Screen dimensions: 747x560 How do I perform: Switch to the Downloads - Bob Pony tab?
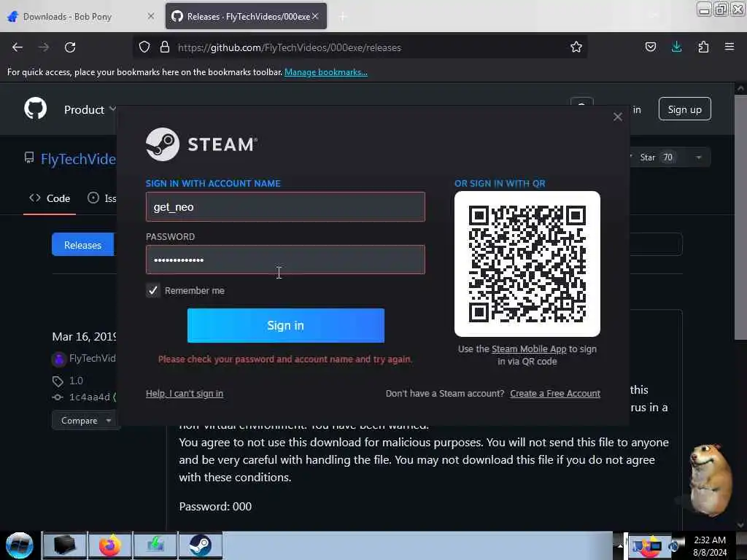click(x=81, y=17)
